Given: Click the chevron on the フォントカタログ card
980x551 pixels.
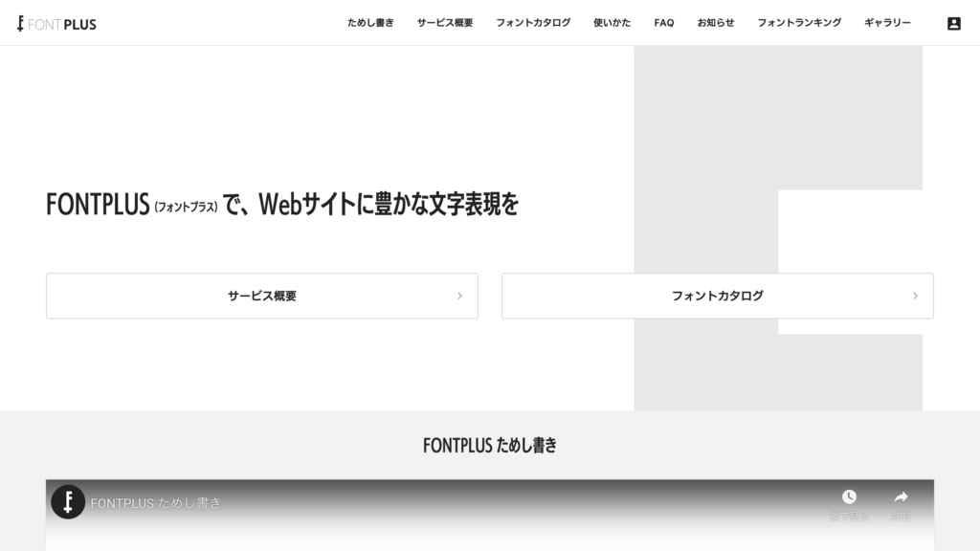Looking at the screenshot, I should [x=916, y=296].
